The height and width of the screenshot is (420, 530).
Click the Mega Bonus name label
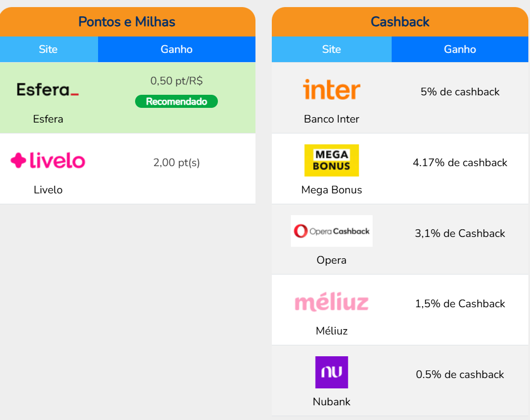point(331,190)
